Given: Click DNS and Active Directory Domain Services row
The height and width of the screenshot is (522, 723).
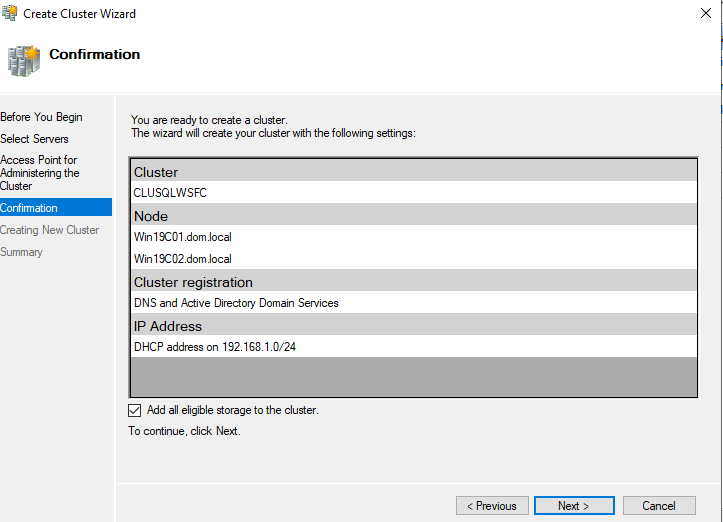Looking at the screenshot, I should click(x=236, y=303).
